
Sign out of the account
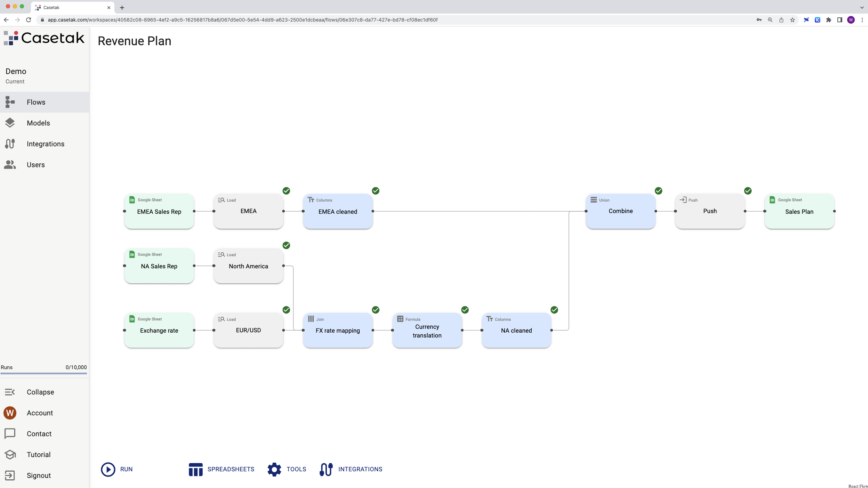click(38, 475)
